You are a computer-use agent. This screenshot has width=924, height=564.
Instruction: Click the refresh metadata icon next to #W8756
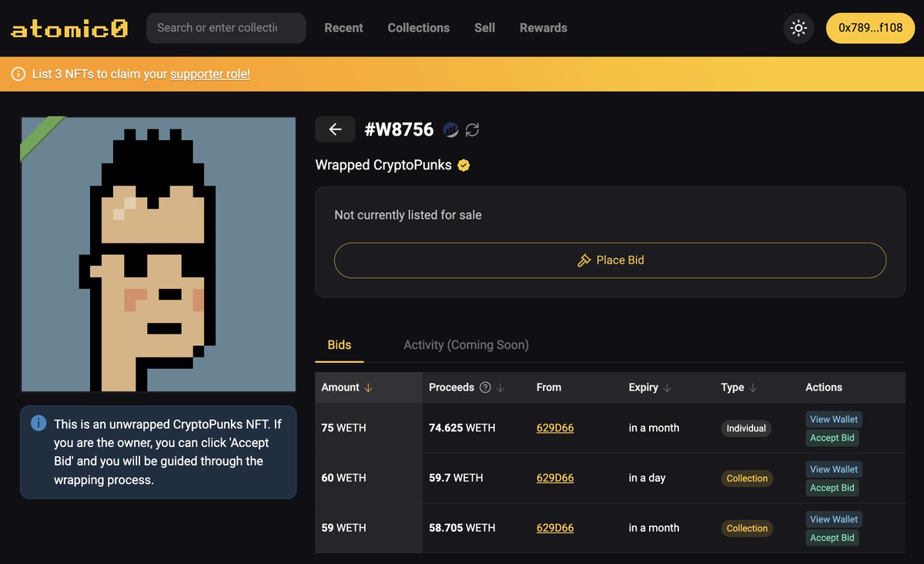coord(472,129)
